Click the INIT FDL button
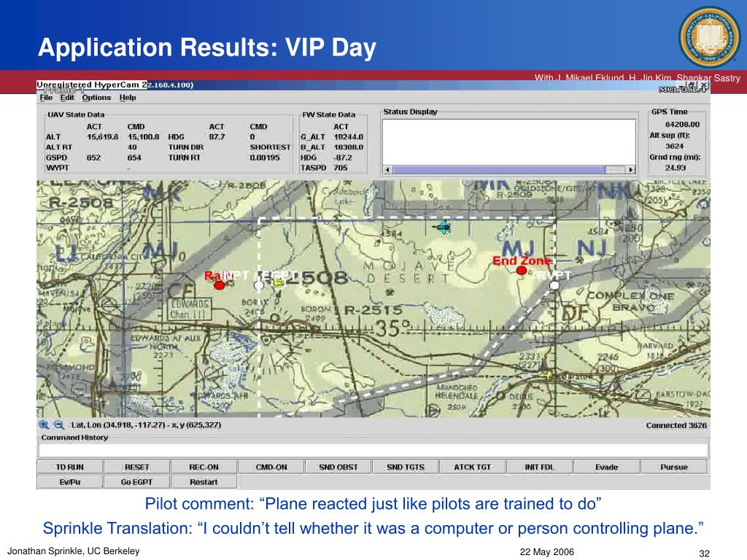747x560 pixels. pyautogui.click(x=539, y=467)
